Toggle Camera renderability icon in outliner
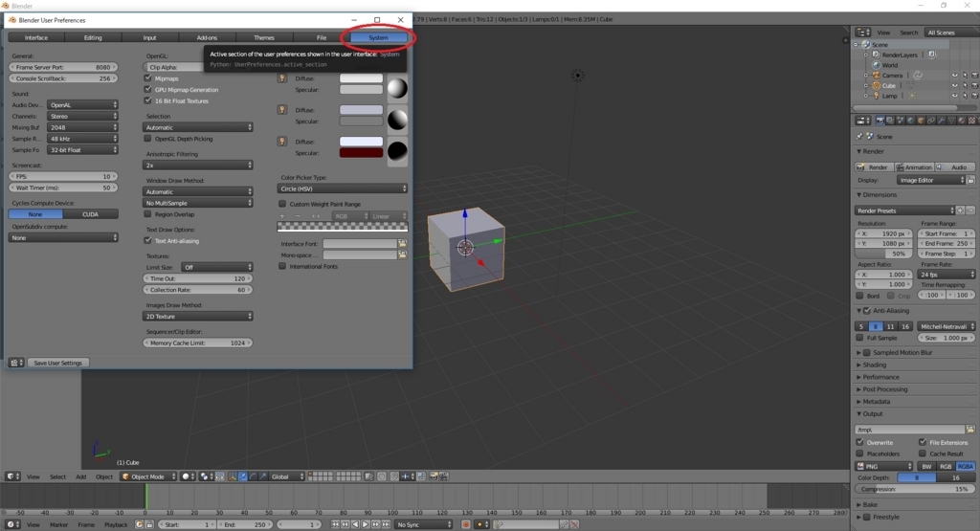 pyautogui.click(x=975, y=75)
